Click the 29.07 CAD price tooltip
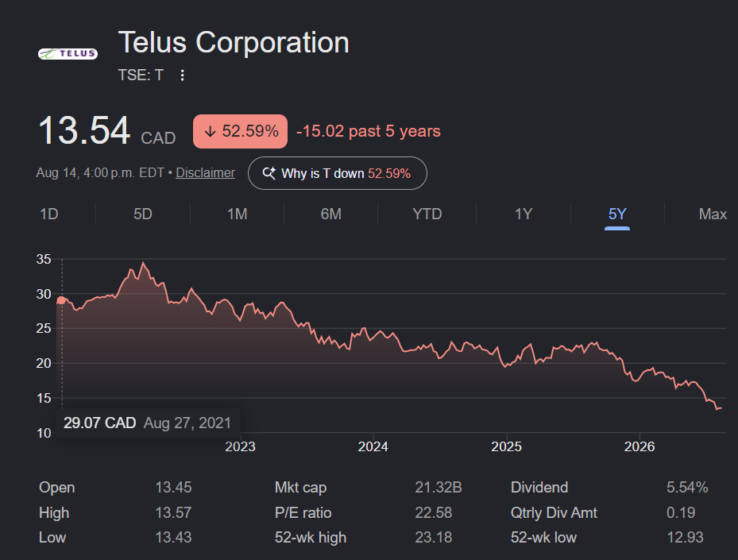Screen dimensions: 738x560 [x=148, y=423]
